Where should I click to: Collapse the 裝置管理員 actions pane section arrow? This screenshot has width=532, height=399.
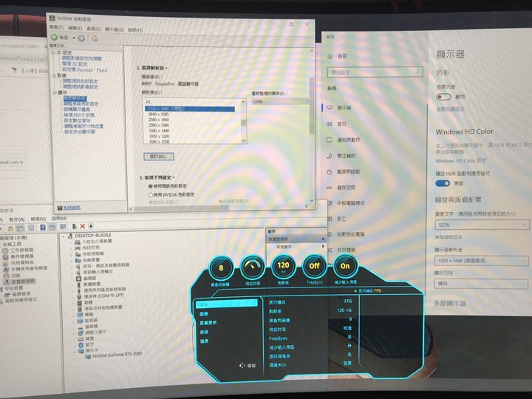[323, 239]
